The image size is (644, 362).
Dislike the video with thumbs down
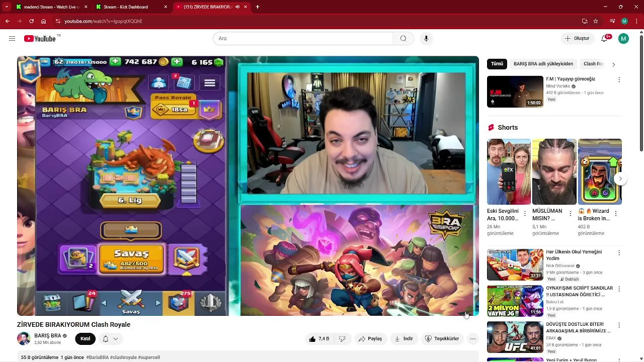(342, 339)
